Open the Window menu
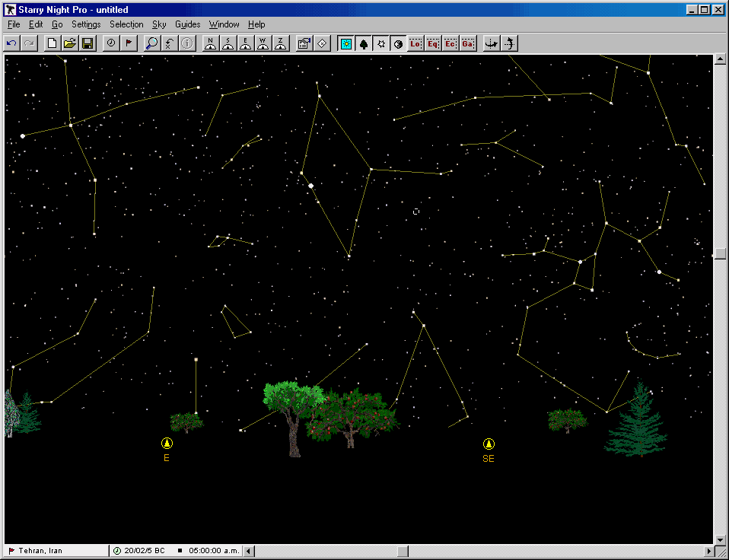 (x=224, y=24)
